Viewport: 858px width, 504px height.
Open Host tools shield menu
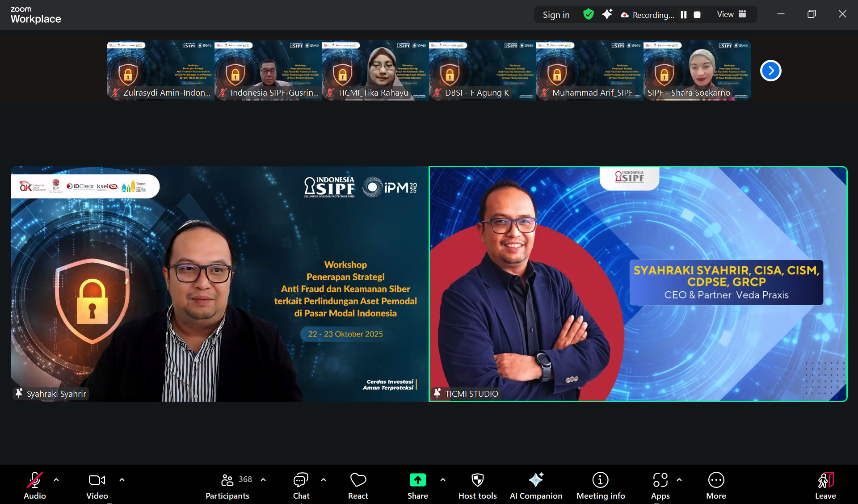point(478,485)
